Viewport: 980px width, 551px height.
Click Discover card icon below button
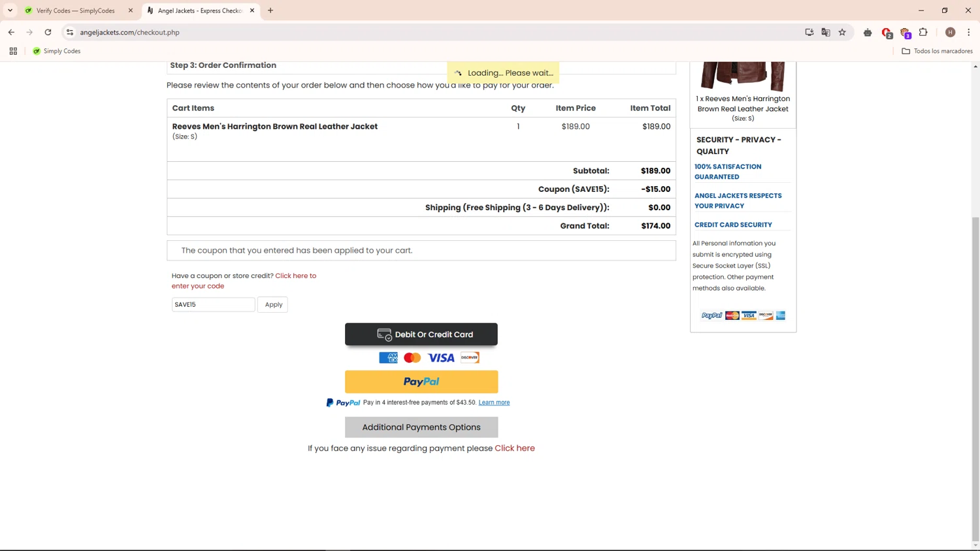(x=470, y=358)
